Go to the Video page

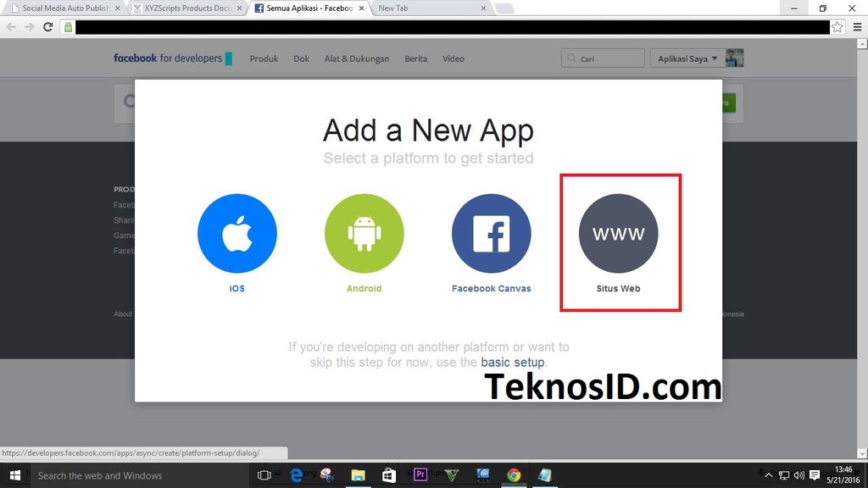pos(453,58)
